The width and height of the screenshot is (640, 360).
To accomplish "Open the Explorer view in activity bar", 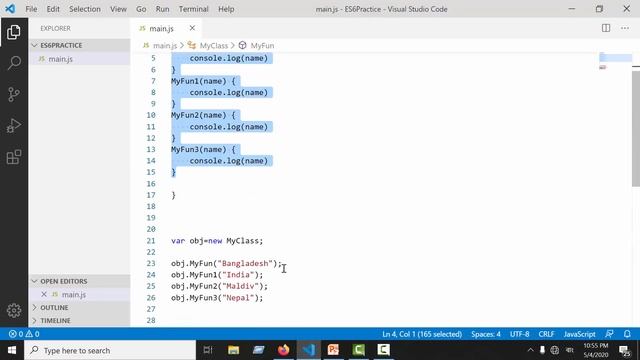I will point(14,32).
